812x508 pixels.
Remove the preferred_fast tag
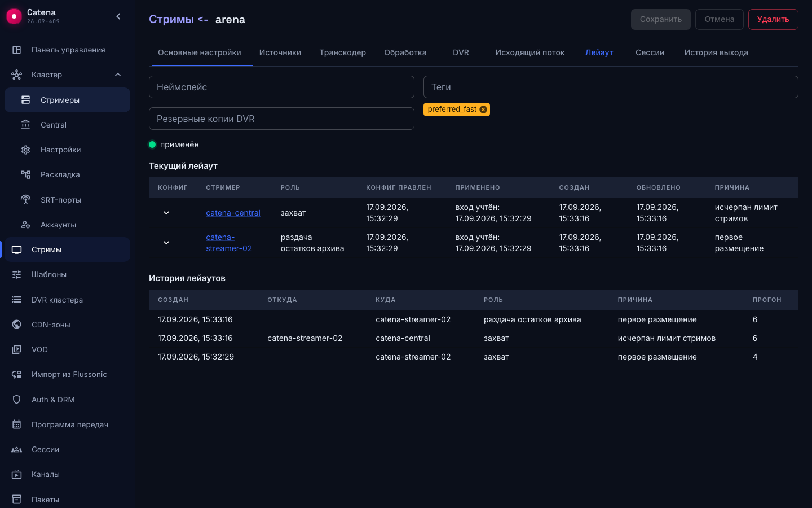tap(483, 110)
